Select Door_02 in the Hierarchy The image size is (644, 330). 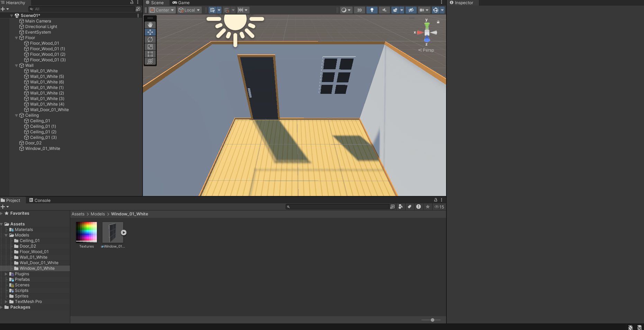point(33,143)
